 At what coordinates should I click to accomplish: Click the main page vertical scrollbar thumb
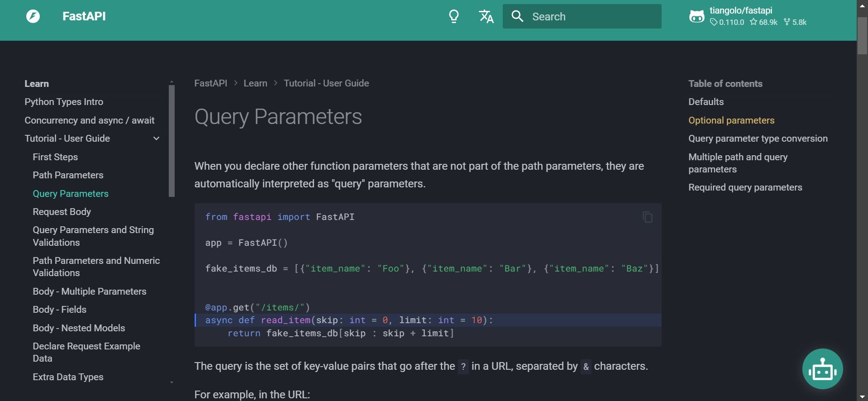pos(863,36)
